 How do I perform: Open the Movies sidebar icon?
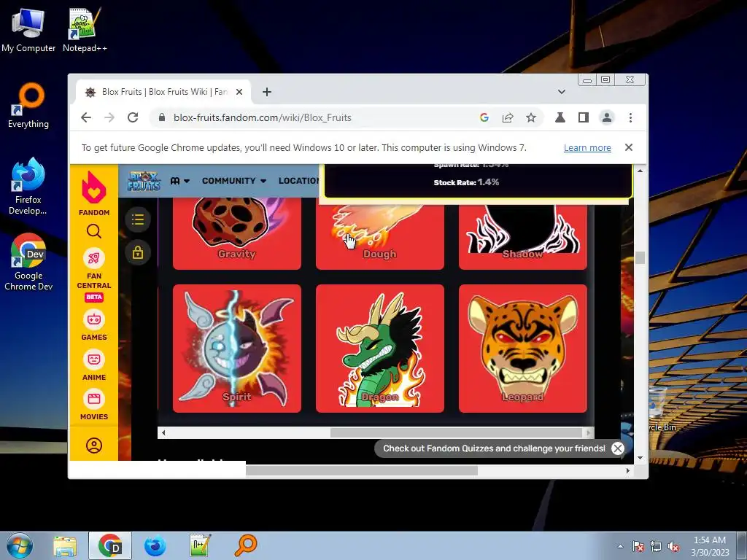coord(94,399)
